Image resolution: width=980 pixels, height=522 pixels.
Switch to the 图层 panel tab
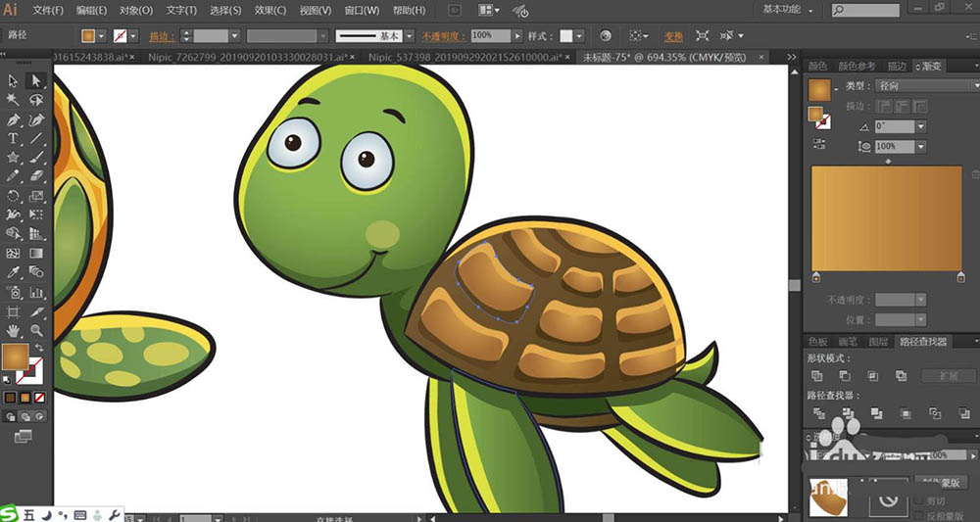click(x=878, y=342)
